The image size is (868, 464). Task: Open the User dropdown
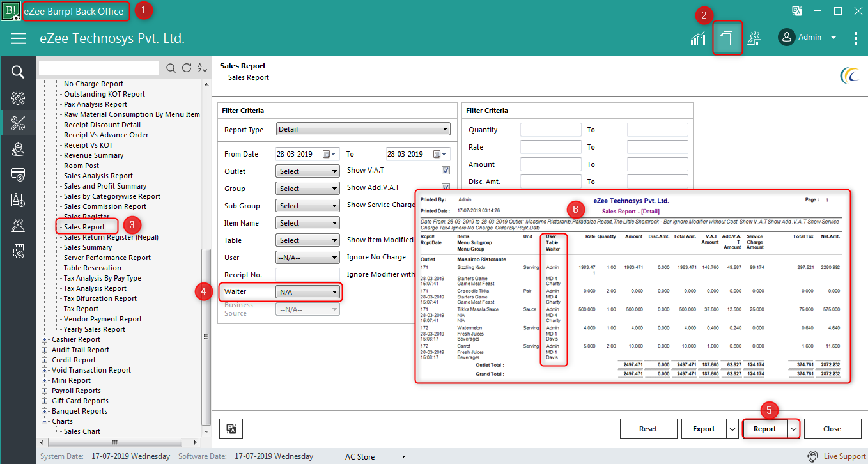307,258
